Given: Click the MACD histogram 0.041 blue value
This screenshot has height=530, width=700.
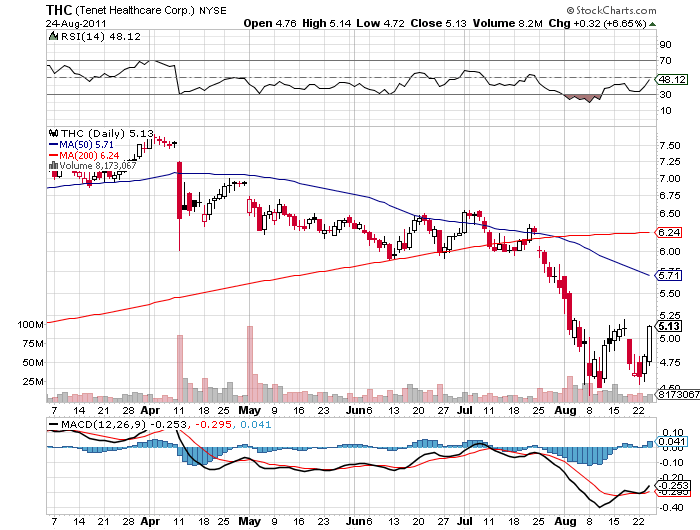Looking at the screenshot, I should coord(255,424).
